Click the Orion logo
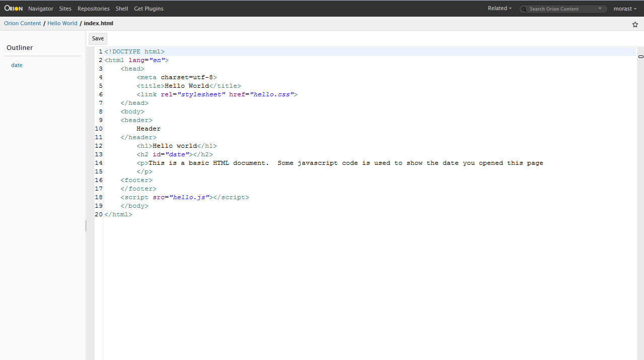The width and height of the screenshot is (644, 360). click(13, 8)
